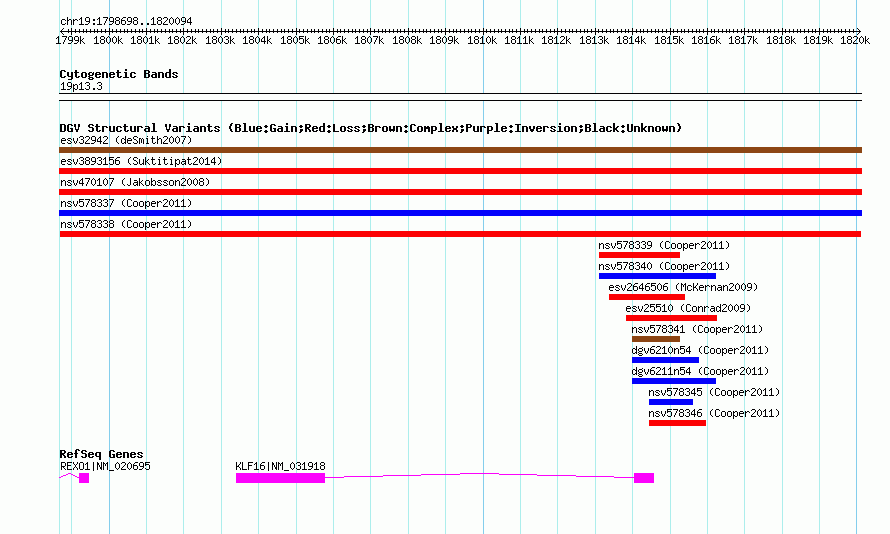The image size is (890, 534).
Task: Select the red esv2646506 McKernan2009 bar
Action: click(x=646, y=297)
